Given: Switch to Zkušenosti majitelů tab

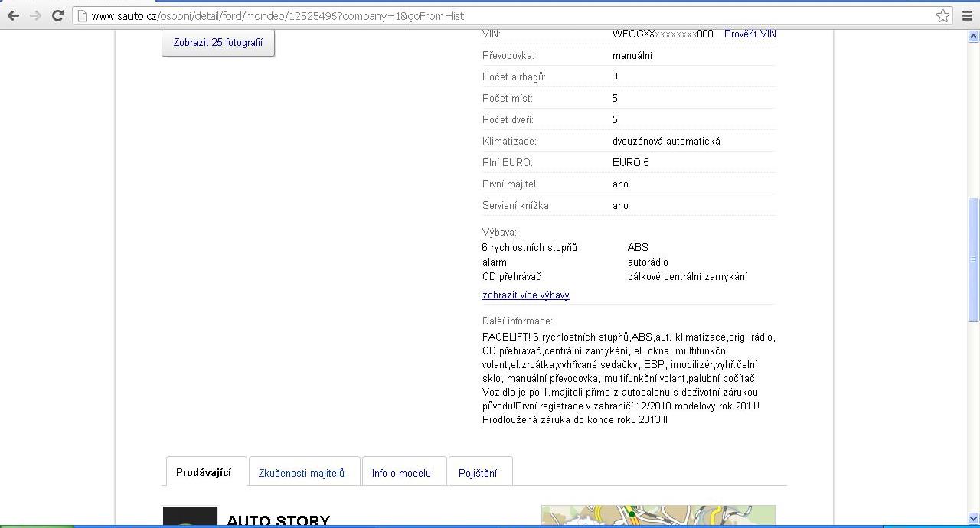Looking at the screenshot, I should tap(302, 473).
